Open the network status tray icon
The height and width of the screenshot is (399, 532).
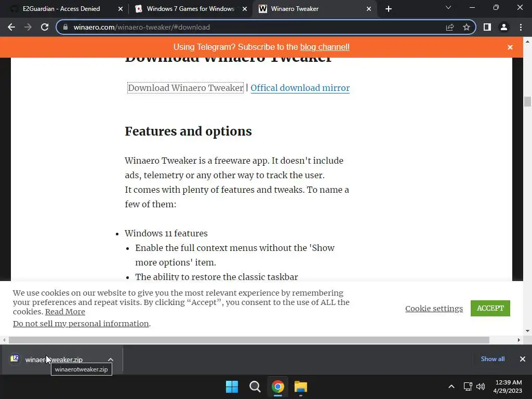coord(468,387)
